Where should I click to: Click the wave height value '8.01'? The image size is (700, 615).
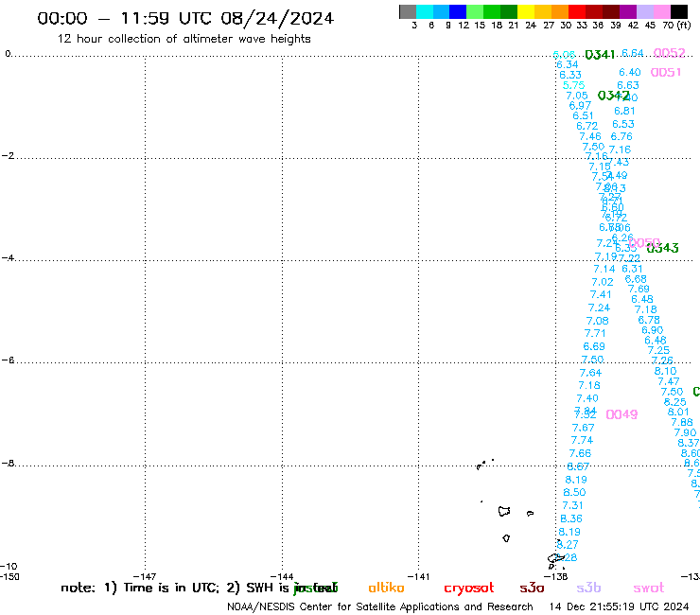point(678,413)
